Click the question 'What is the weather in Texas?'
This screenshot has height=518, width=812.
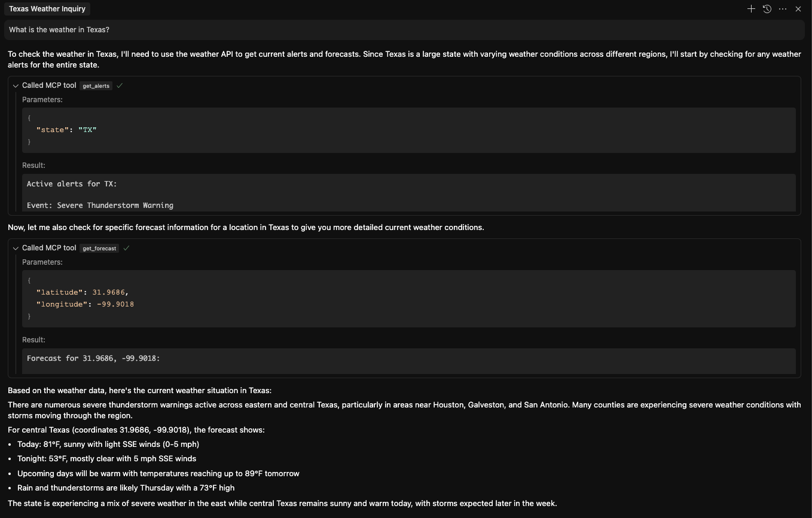pyautogui.click(x=59, y=29)
